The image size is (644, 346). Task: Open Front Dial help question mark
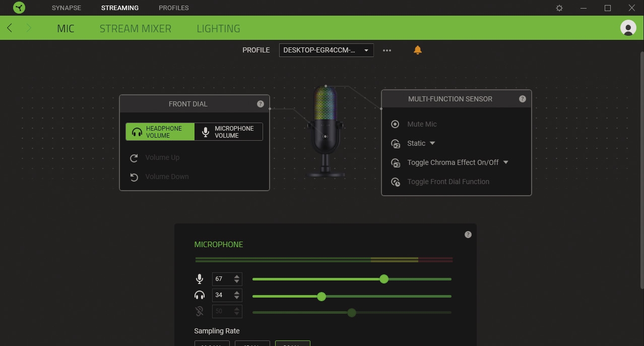pos(261,104)
